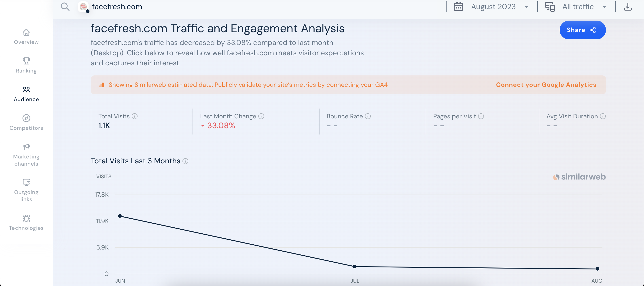Click the blue Share button

click(582, 30)
